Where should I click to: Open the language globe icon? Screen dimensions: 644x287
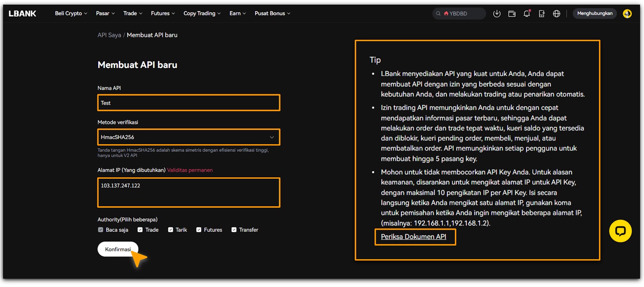pos(556,14)
